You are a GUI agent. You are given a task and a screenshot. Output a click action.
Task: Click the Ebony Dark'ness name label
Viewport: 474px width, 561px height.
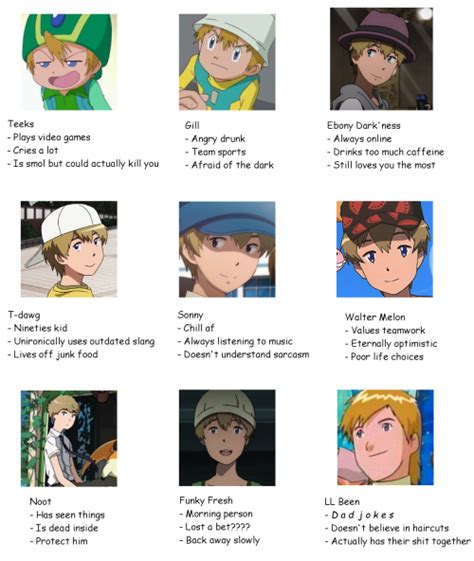tap(363, 125)
